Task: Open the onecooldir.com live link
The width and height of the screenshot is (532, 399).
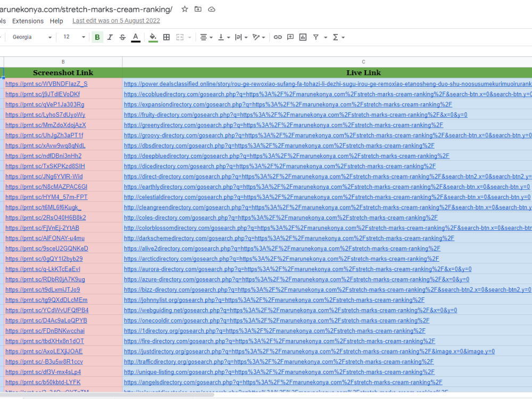Action: (x=277, y=320)
